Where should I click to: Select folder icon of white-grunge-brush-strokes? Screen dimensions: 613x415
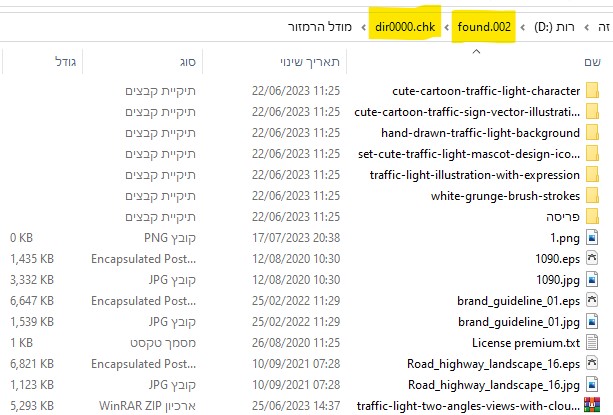[x=592, y=195]
